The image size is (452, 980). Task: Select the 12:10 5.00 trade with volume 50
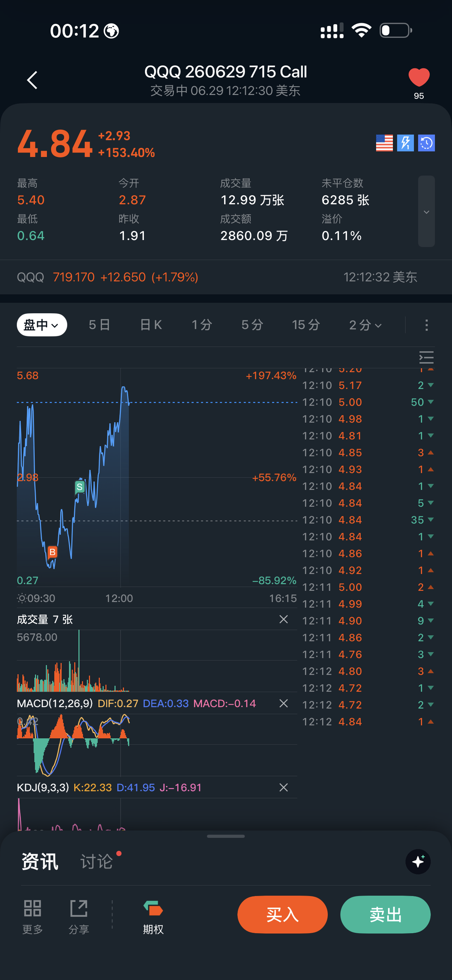(368, 402)
